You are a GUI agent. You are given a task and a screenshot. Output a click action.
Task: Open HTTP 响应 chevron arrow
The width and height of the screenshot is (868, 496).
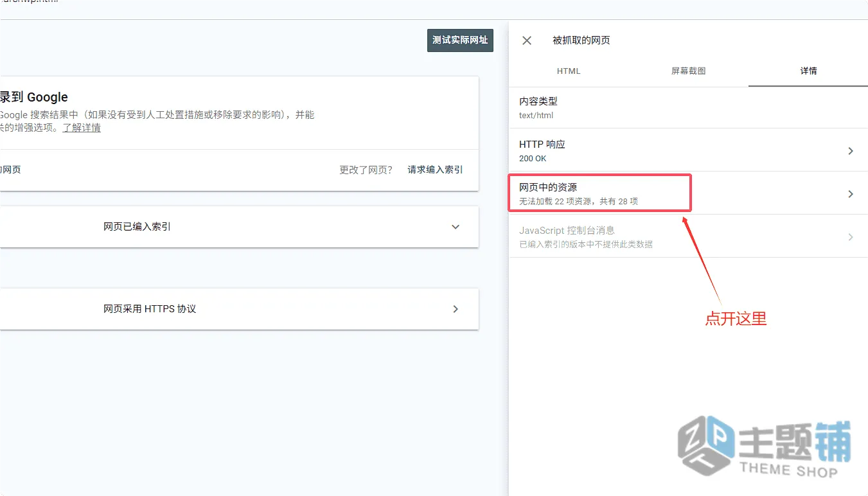(x=851, y=151)
